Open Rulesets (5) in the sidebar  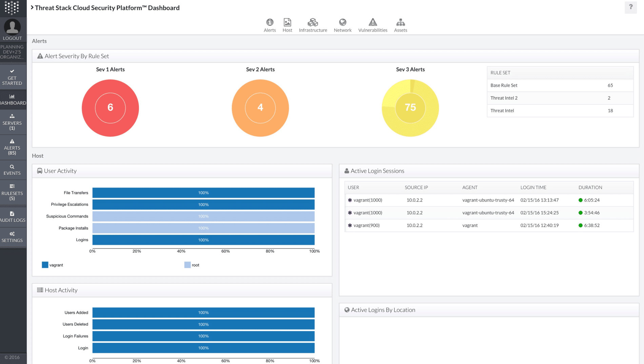click(12, 193)
